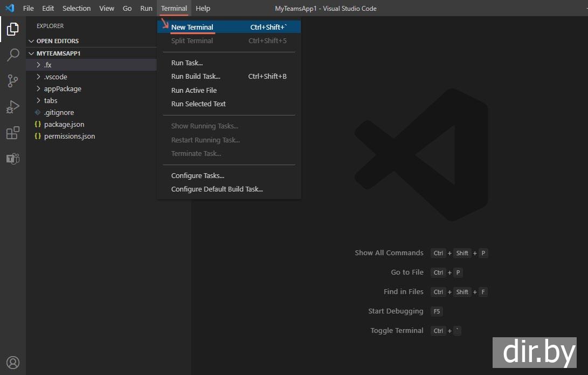Screen dimensions: 588x375
Task: Select Configure Default Build Task option
Action: tap(217, 189)
